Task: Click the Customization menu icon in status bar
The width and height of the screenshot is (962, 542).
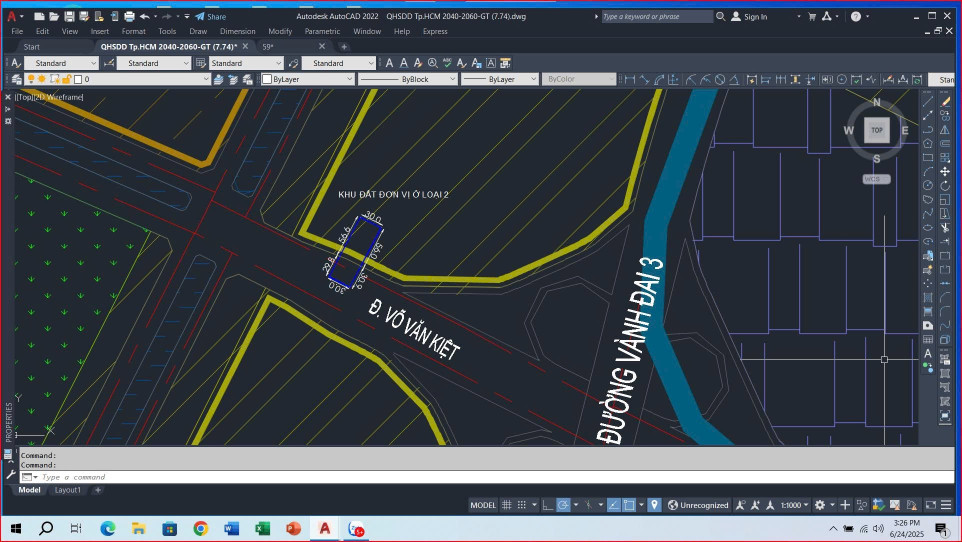Action: (x=945, y=505)
